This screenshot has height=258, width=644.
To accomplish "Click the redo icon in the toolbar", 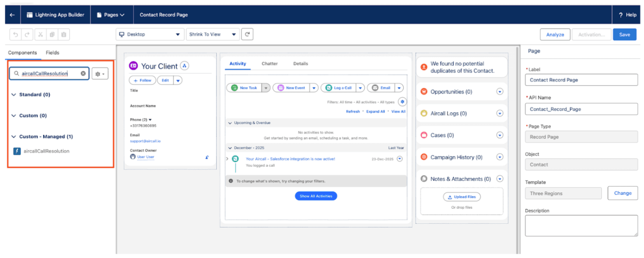I will pos(27,35).
